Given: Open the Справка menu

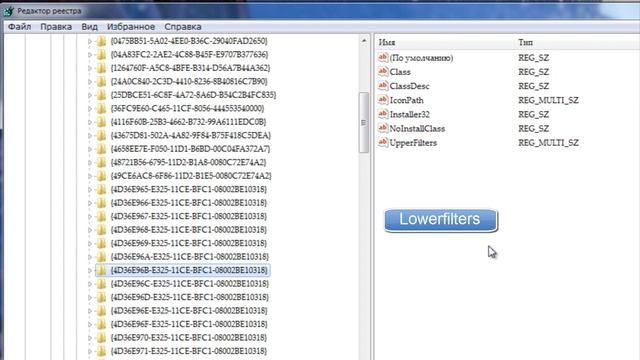Looking at the screenshot, I should 183,27.
